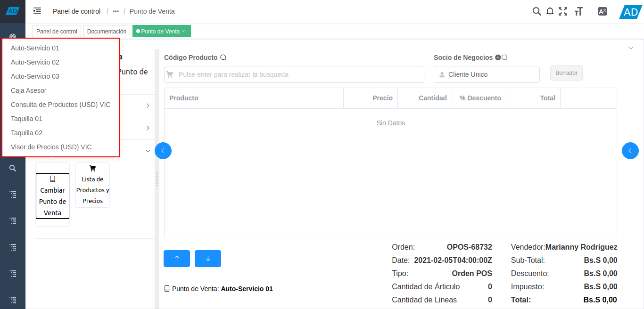Click the sidebar search icon
This screenshot has width=644, height=309.
point(13,168)
